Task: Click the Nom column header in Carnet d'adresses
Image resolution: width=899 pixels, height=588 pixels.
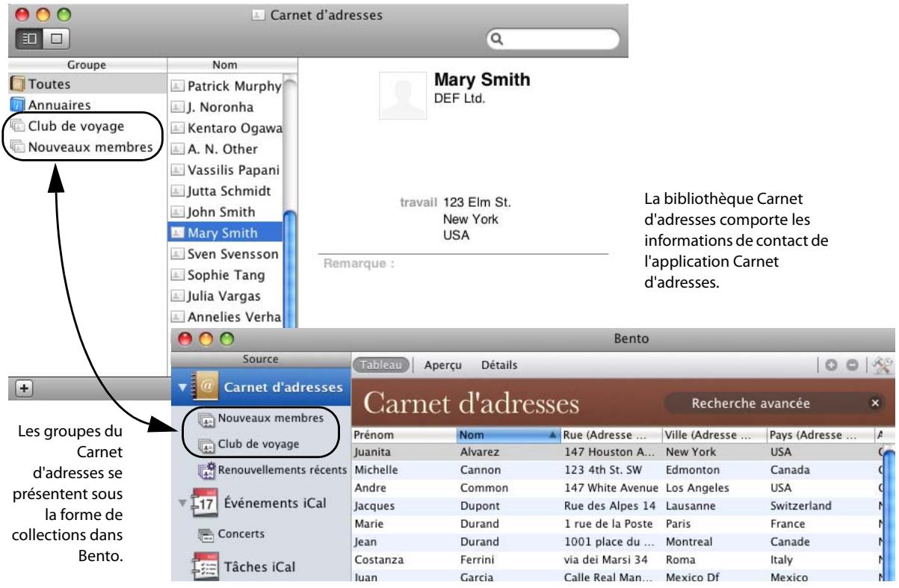Action: pyautogui.click(x=225, y=66)
